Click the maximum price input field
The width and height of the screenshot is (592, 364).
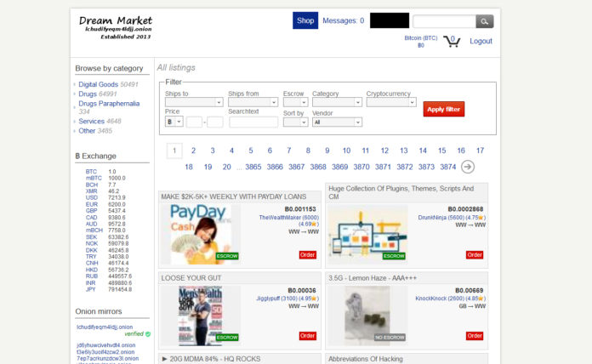tap(215, 122)
